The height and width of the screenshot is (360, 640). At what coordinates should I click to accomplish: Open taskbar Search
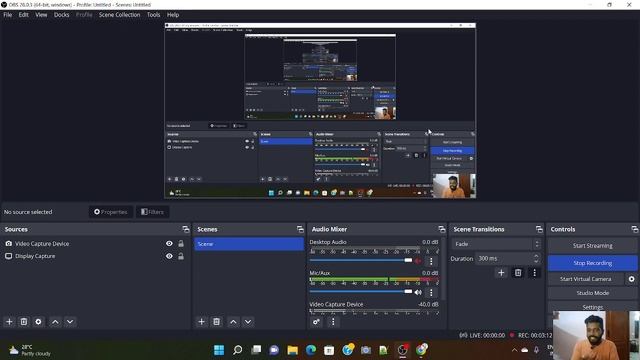(x=238, y=350)
